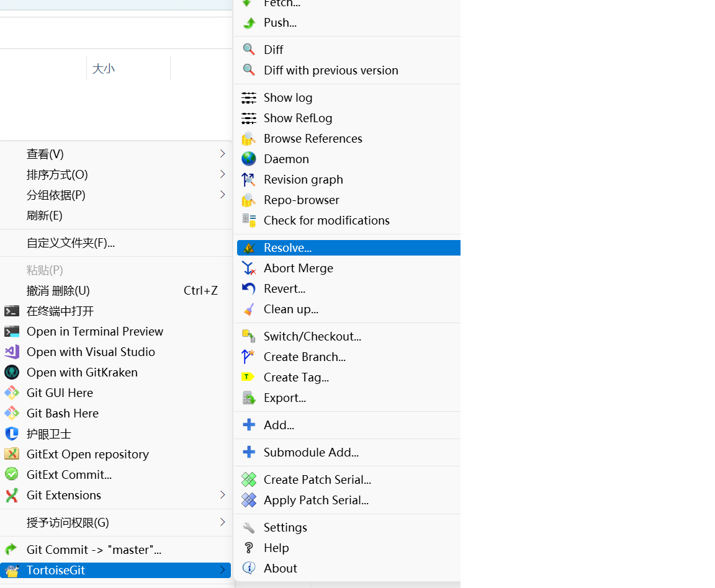
Task: Click the Visual Studio icon
Action: pos(12,352)
